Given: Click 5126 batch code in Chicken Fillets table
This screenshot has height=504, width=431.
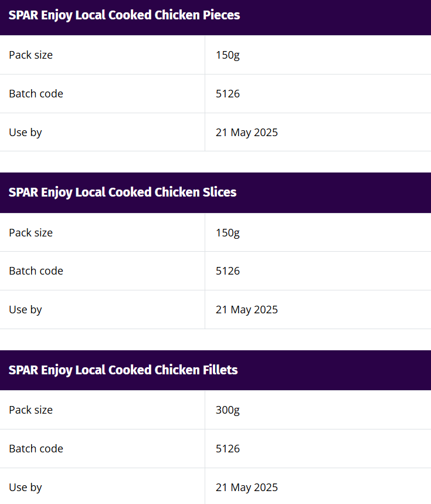Looking at the screenshot, I should [228, 449].
